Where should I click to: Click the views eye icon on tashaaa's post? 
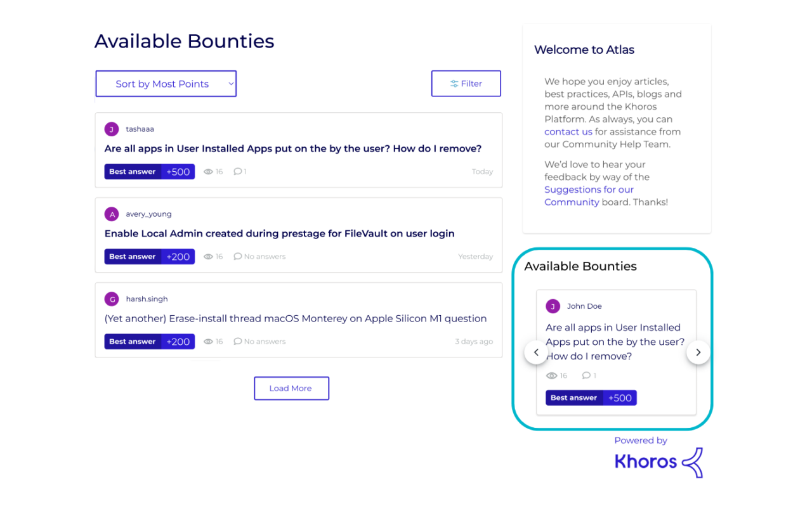208,171
